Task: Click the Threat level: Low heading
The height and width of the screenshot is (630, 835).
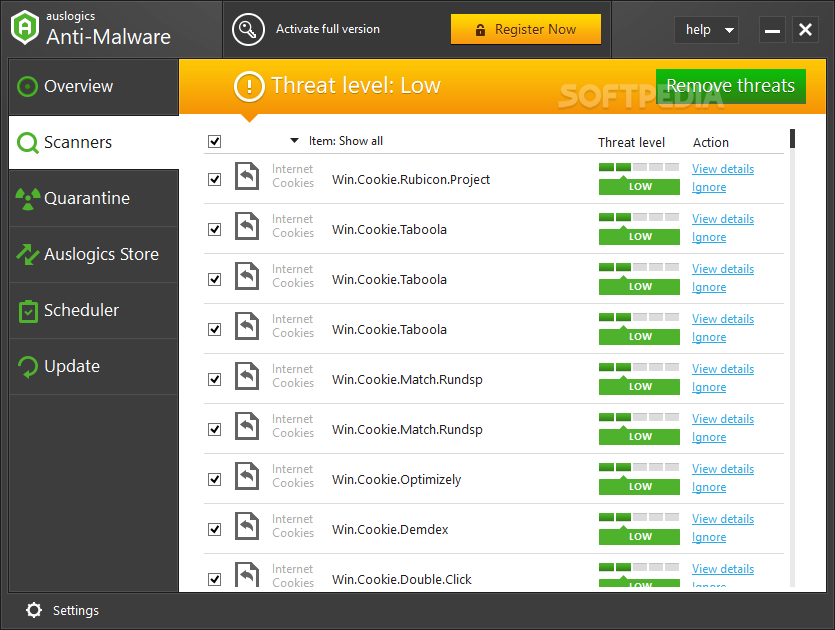Action: pos(356,86)
